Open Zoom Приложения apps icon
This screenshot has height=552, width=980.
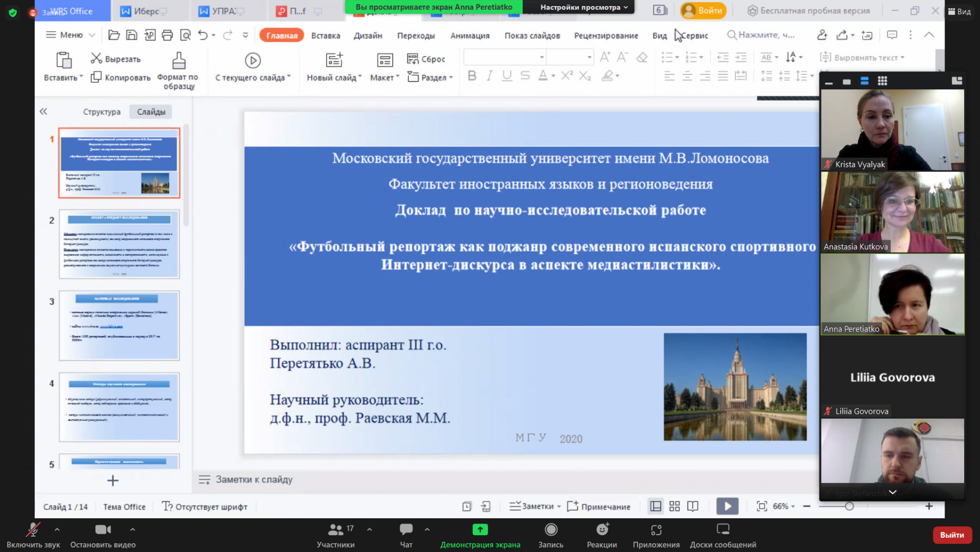656,530
